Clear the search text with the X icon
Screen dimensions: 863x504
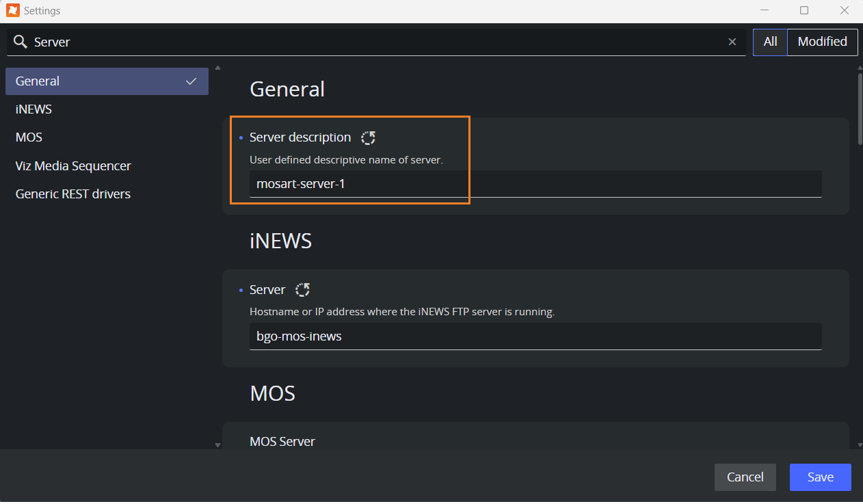tap(732, 42)
